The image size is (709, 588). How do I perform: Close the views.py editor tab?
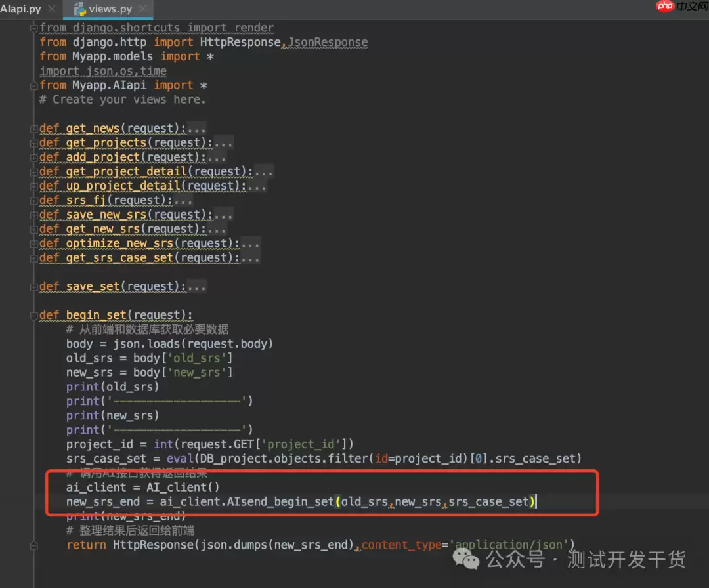coord(142,9)
